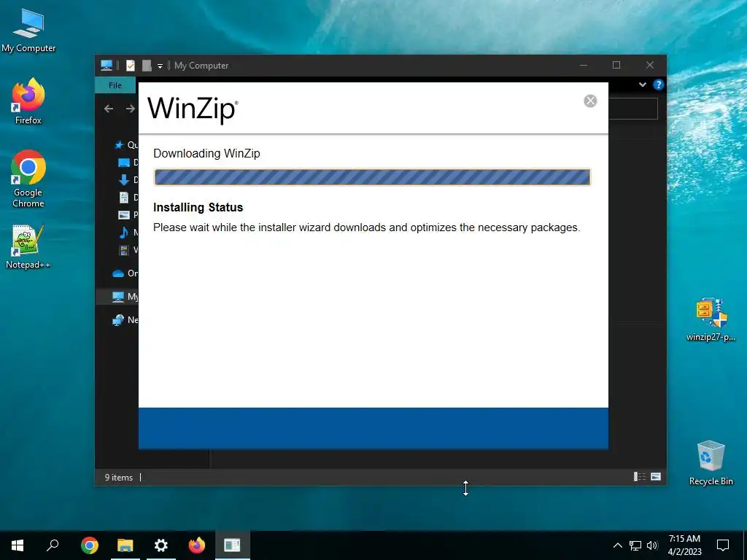Expand the ribbon with chevron
The height and width of the screenshot is (560, 747).
(x=642, y=85)
